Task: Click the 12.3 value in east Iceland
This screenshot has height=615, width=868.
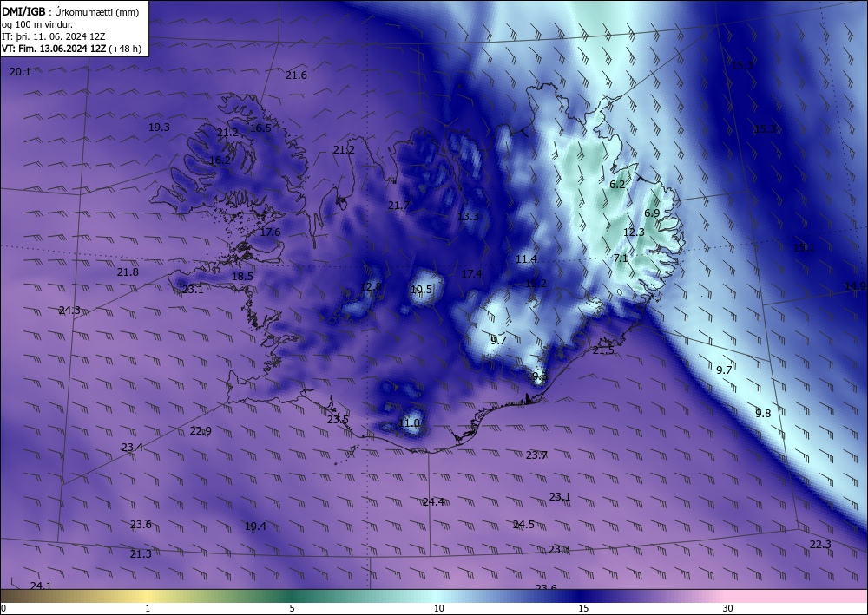Action: click(x=634, y=232)
